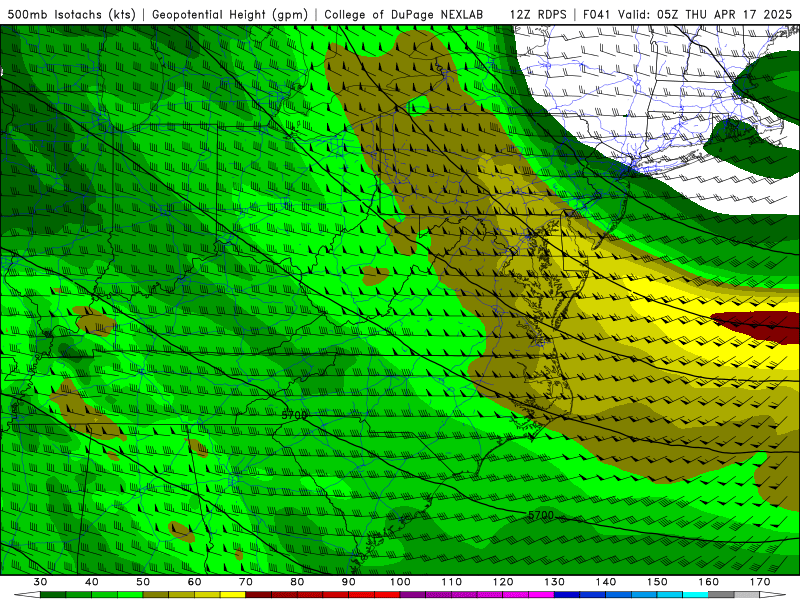Screen dimensions: 800x600
Task: Click the "130" value on the color scale
Action: click(x=555, y=582)
